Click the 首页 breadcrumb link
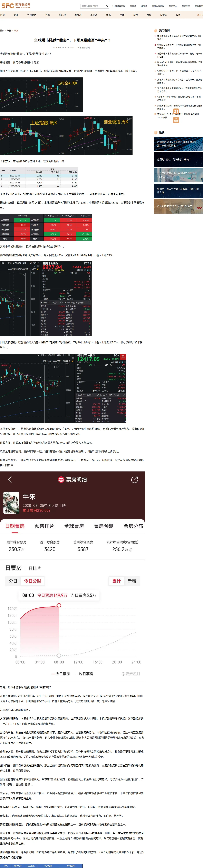Image resolution: width=203 pixels, height=868 pixels. point(2,31)
